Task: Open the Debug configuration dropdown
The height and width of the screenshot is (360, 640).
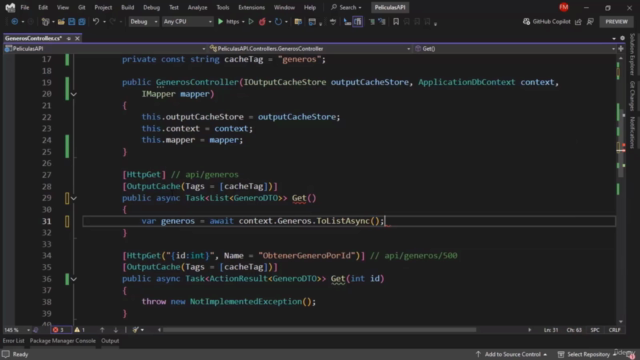Action: 144,22
